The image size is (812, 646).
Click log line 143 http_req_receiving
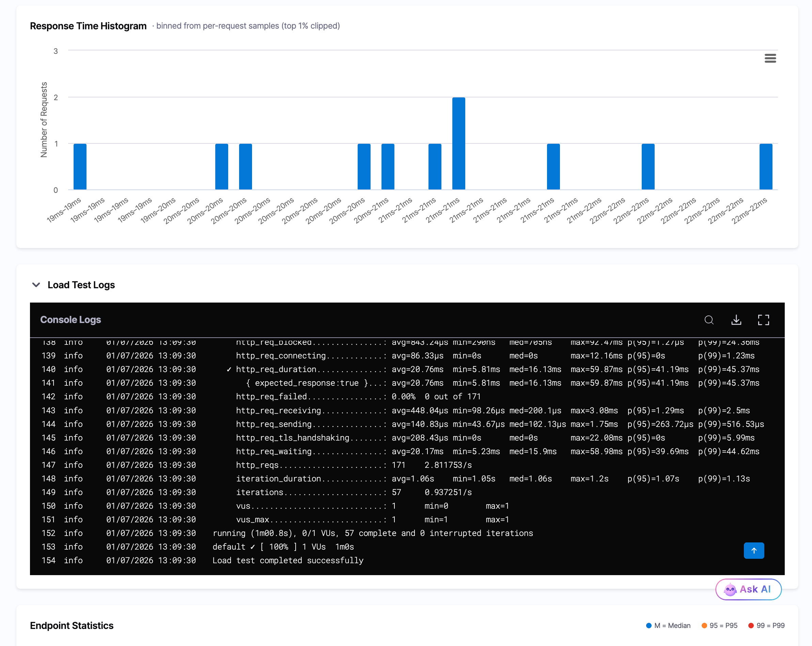(x=407, y=410)
